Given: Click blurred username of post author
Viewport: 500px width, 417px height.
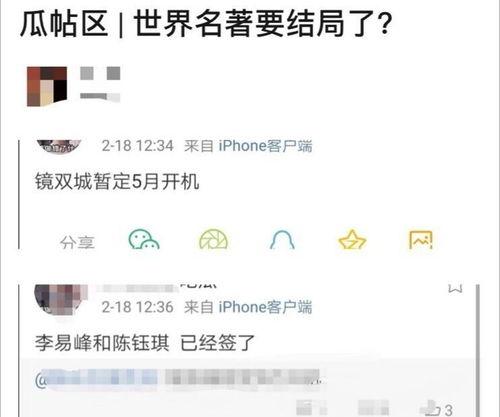Looking at the screenshot, I should [x=100, y=85].
